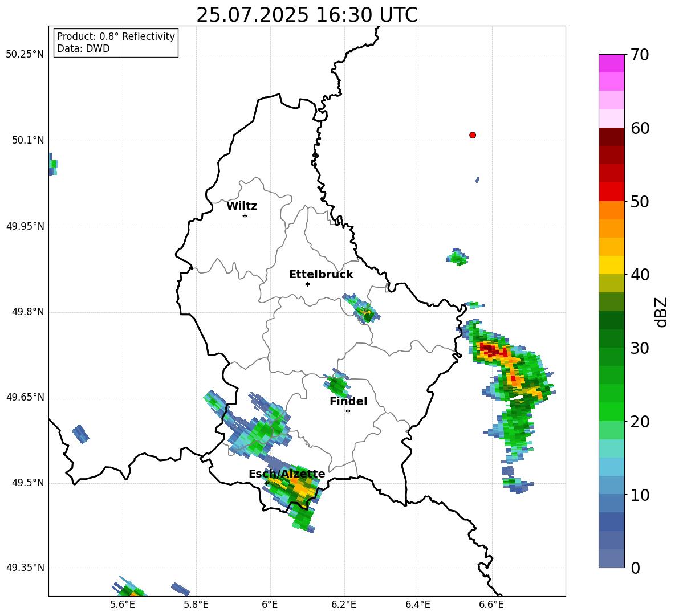675x616 pixels.
Task: Click the 6.2°E longitude label
Action: click(x=344, y=605)
